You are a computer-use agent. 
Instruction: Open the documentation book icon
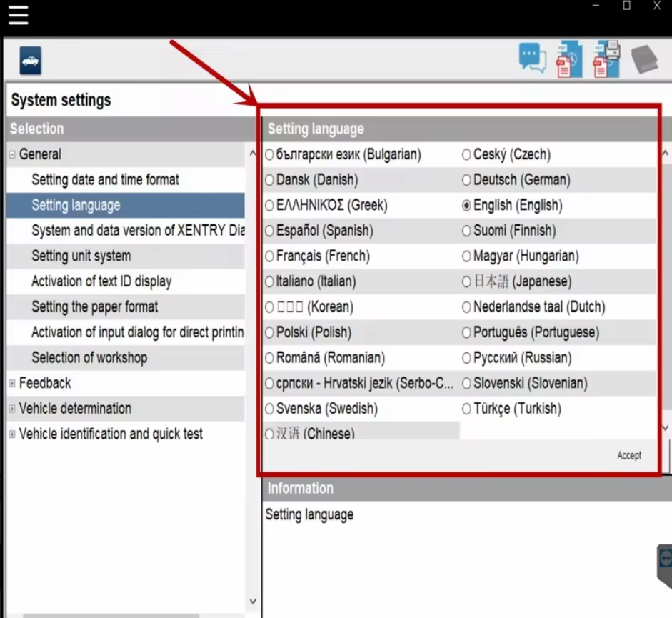(x=643, y=60)
